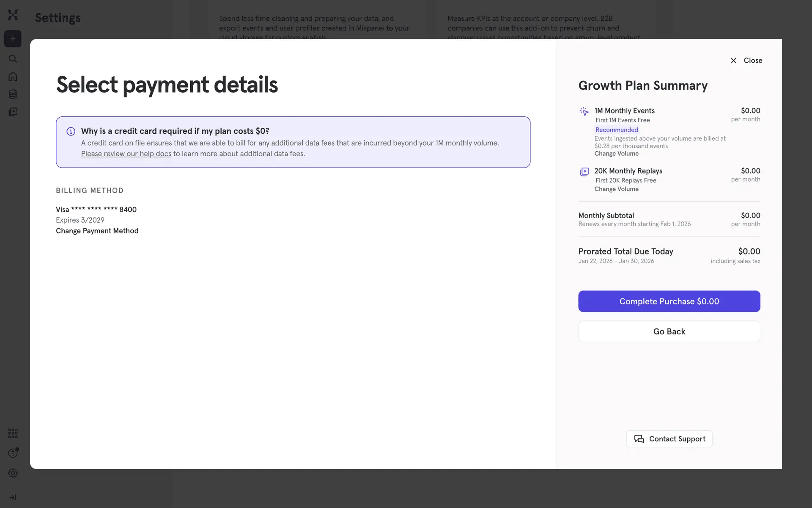
Task: Click the Contact Support button
Action: tap(669, 439)
